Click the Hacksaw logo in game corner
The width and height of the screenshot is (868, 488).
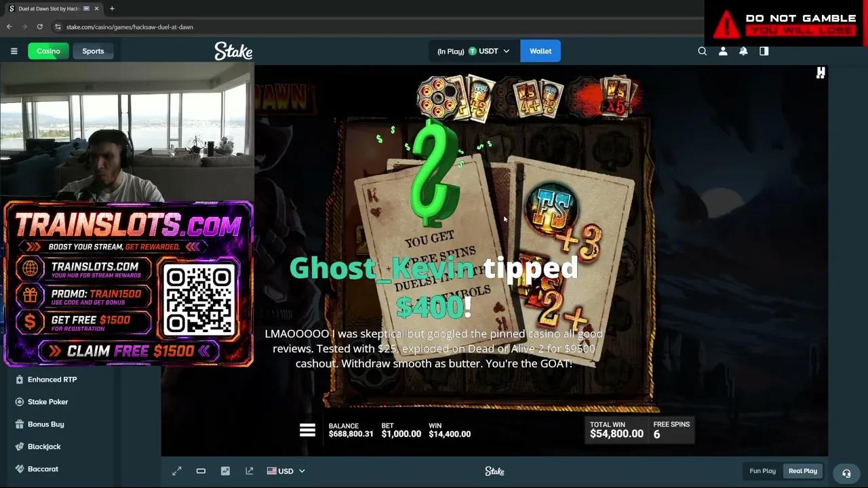click(821, 73)
